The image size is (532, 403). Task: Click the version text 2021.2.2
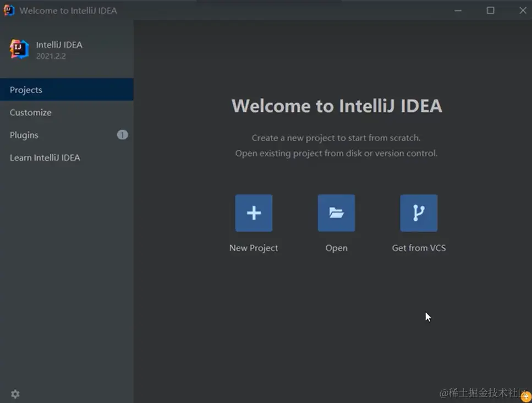coord(51,56)
